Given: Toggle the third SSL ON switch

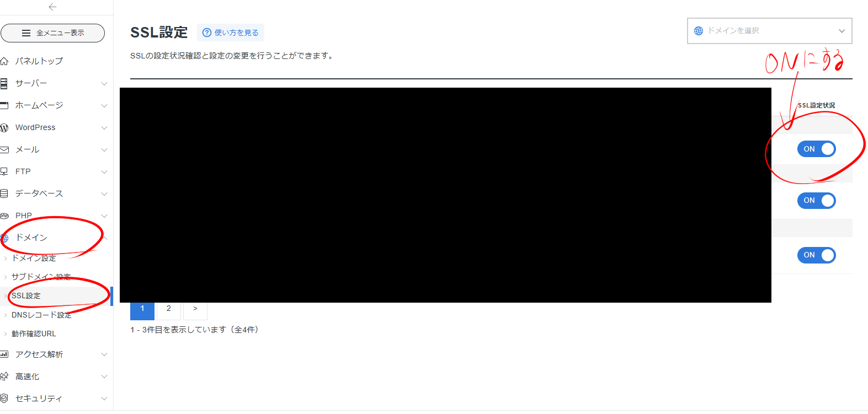Looking at the screenshot, I should click(816, 255).
